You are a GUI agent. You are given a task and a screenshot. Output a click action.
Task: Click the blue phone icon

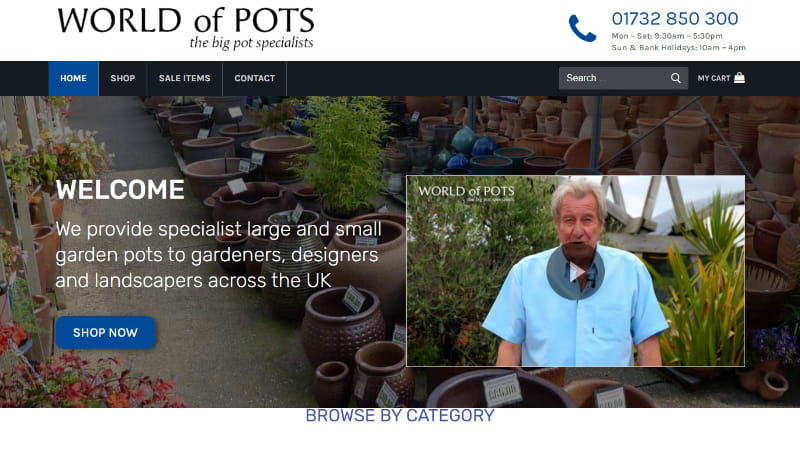582,28
